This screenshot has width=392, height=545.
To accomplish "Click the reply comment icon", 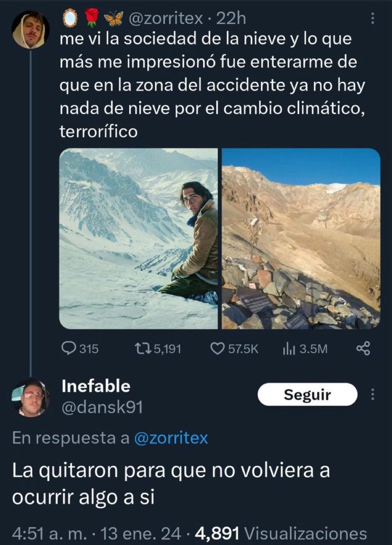I will pyautogui.click(x=68, y=348).
